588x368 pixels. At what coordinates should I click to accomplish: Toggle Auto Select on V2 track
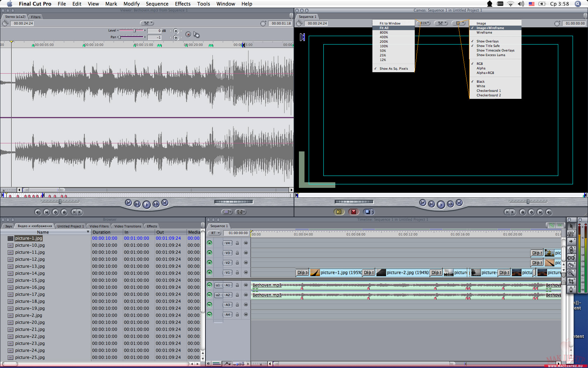tap(246, 263)
